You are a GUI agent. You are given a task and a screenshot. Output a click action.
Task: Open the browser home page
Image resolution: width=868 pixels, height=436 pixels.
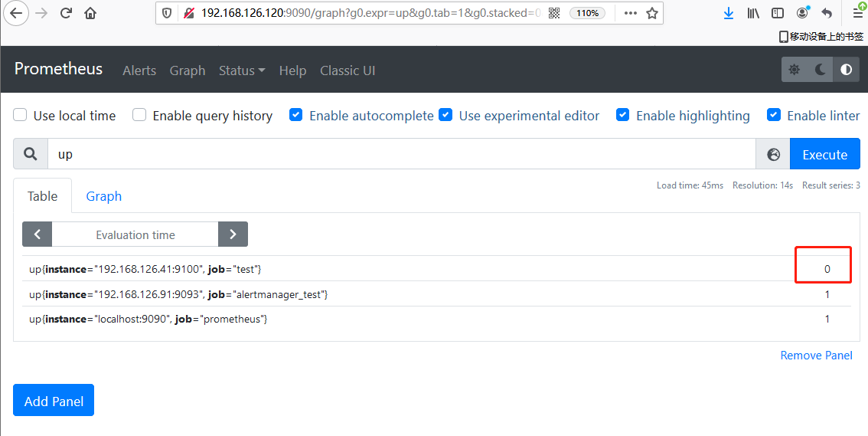pos(90,13)
